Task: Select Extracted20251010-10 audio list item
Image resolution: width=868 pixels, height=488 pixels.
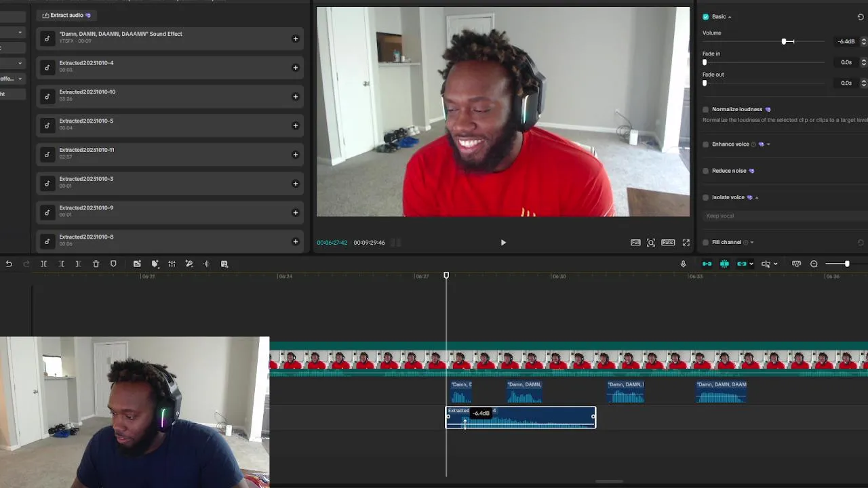Action: coord(170,96)
